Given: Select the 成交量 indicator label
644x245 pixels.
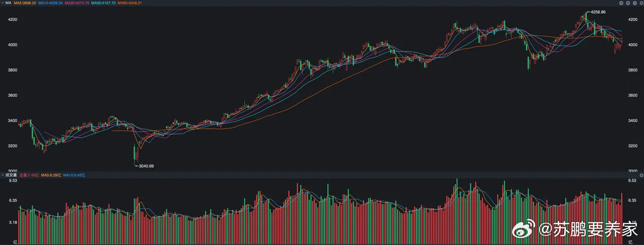Looking at the screenshot, I should tap(11, 175).
